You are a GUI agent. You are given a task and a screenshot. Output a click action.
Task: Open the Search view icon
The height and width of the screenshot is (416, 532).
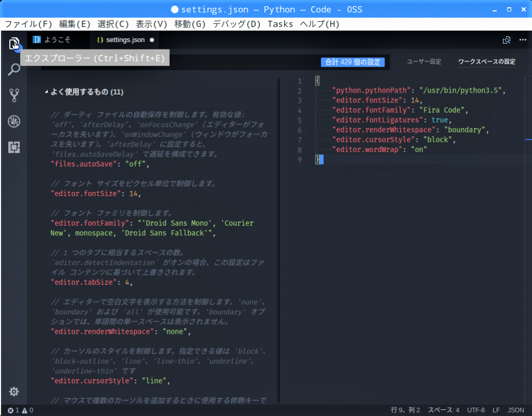(x=14, y=69)
